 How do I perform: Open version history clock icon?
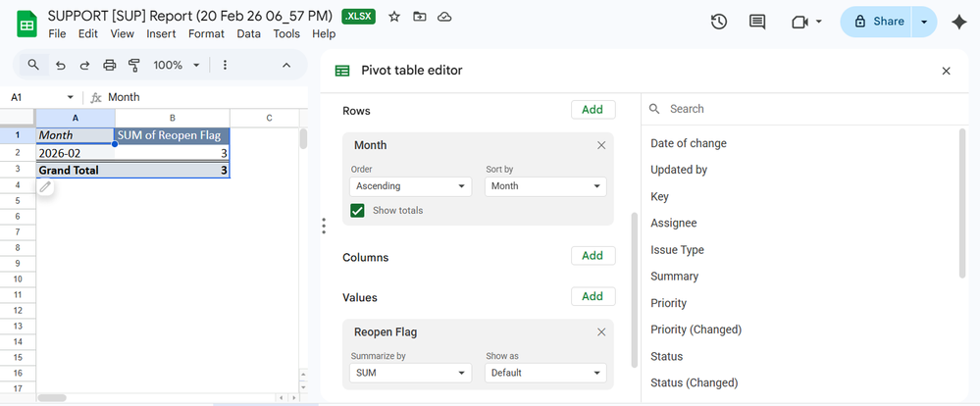(718, 22)
